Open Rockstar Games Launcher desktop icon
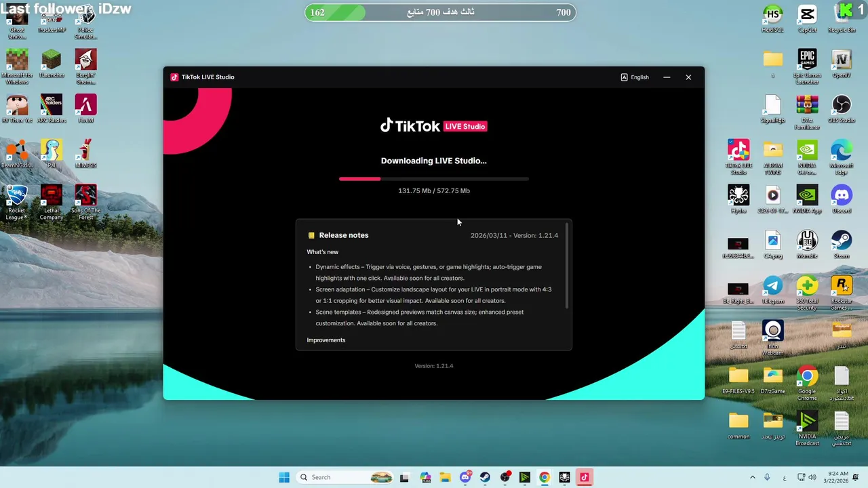The image size is (868, 488). (842, 293)
